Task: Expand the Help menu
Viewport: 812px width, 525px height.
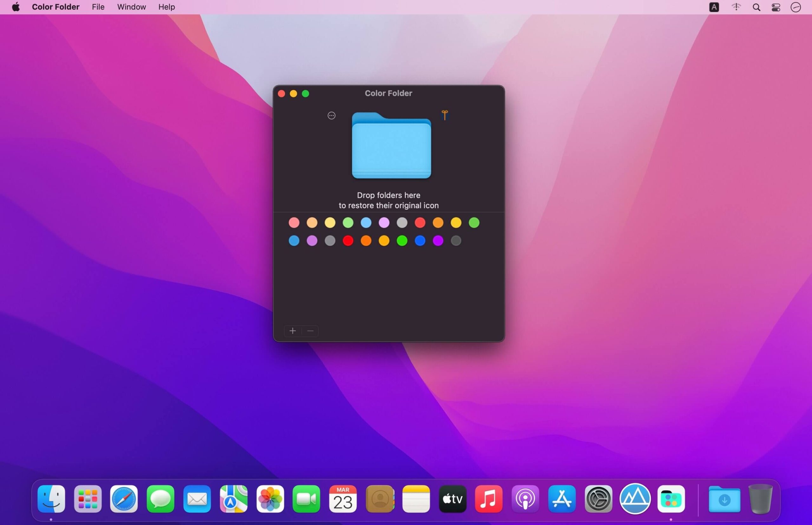Action: coord(166,7)
